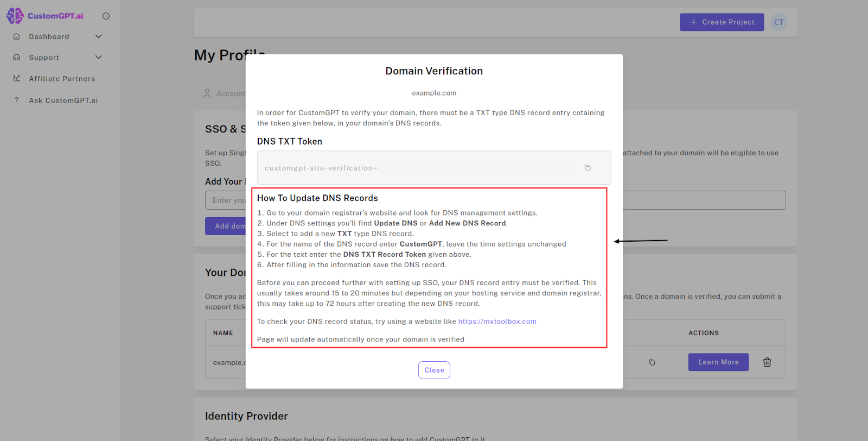Select the Account tab
868x441 pixels.
225,93
